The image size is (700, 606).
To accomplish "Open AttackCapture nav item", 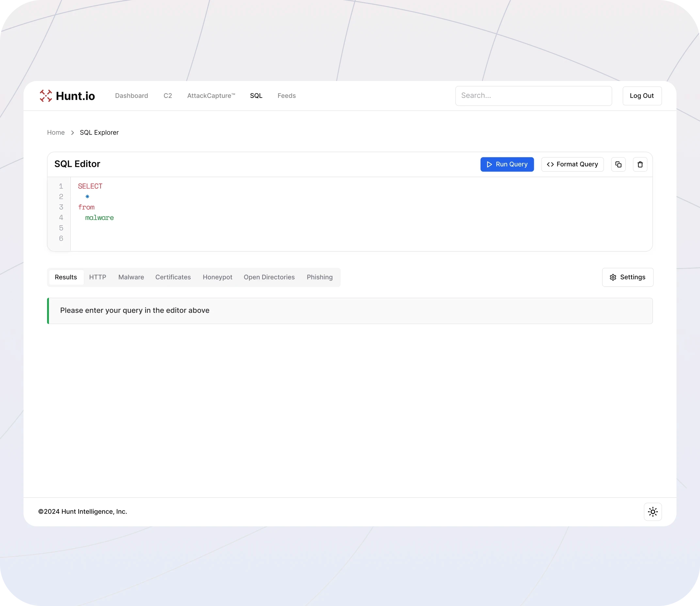I will point(211,96).
